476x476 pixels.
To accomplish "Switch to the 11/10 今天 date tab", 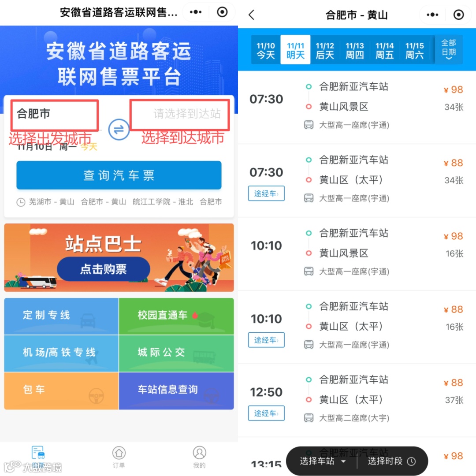I will point(266,50).
